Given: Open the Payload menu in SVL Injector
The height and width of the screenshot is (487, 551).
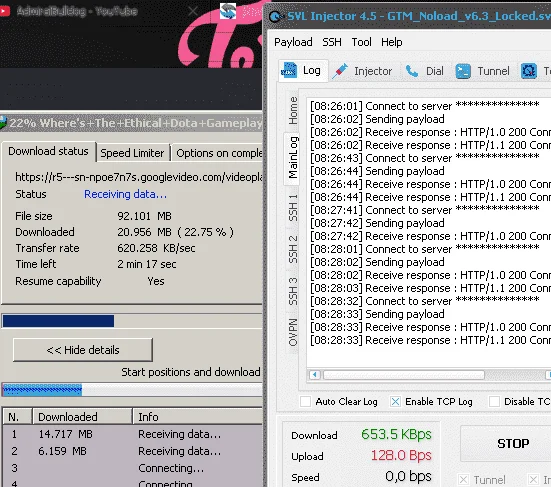Looking at the screenshot, I should click(x=293, y=42).
